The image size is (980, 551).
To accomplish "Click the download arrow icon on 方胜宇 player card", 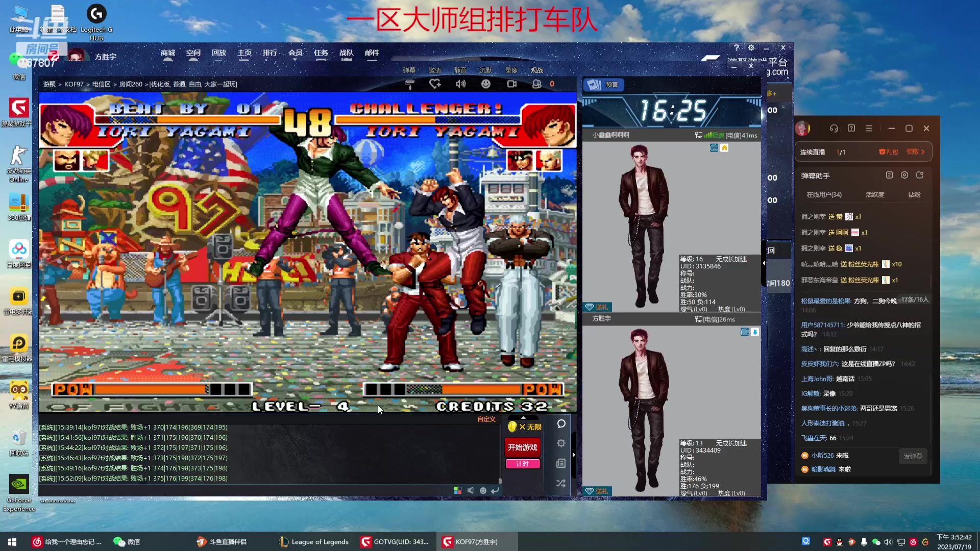I will click(755, 332).
